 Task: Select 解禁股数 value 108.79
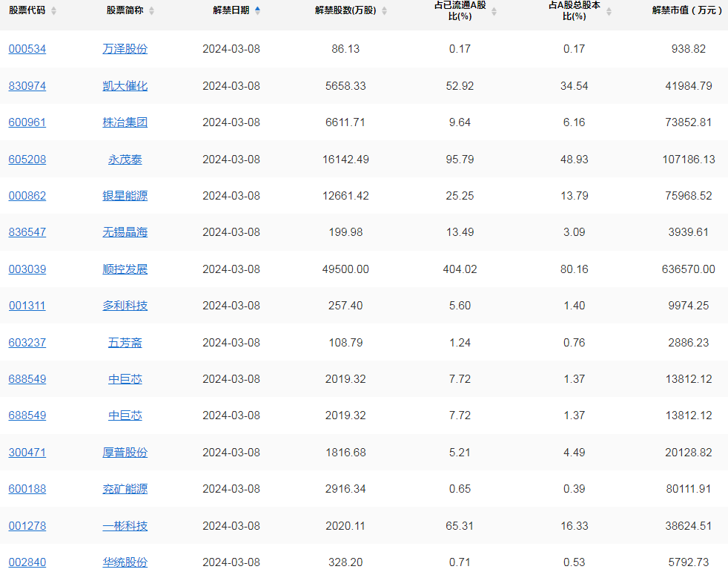tap(345, 343)
